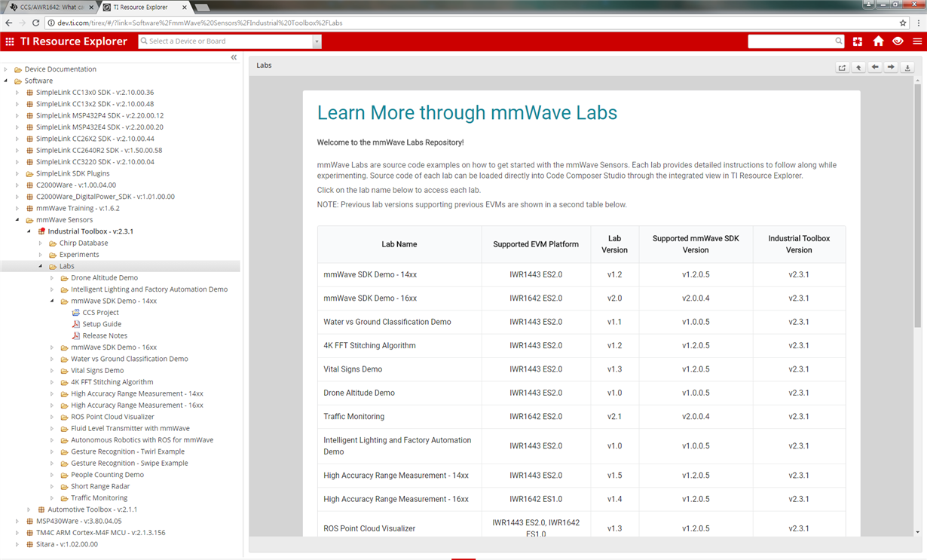Click the Supported EVM Platform column header
The height and width of the screenshot is (560, 927).
coord(536,244)
